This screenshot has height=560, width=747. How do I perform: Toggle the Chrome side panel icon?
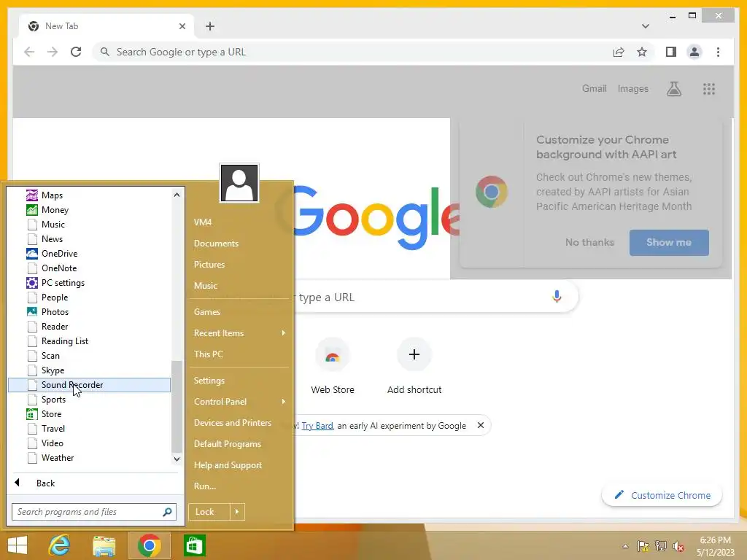671,52
